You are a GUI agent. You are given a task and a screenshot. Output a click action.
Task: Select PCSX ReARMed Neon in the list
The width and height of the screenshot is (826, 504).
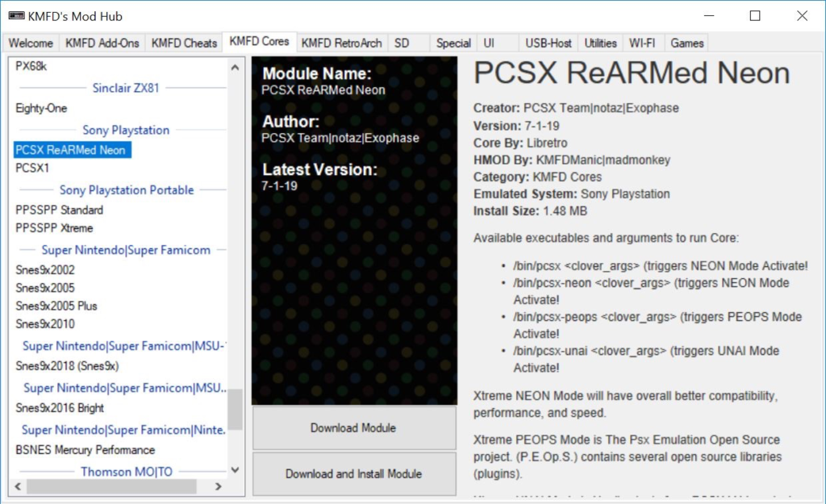click(x=72, y=150)
